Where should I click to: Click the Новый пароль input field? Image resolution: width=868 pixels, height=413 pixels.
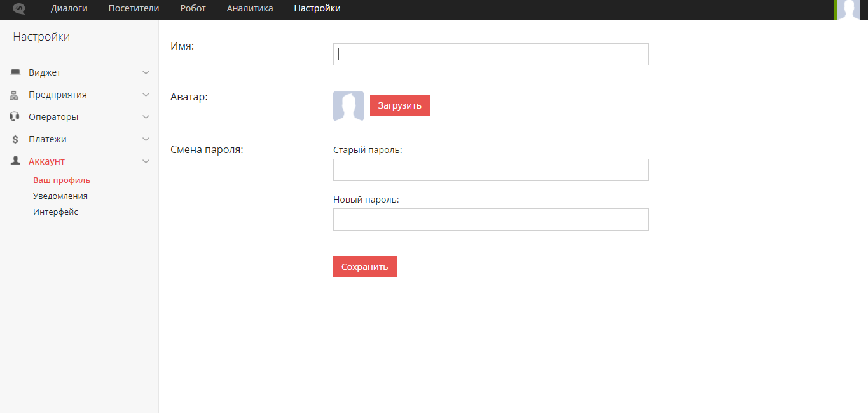pos(490,219)
